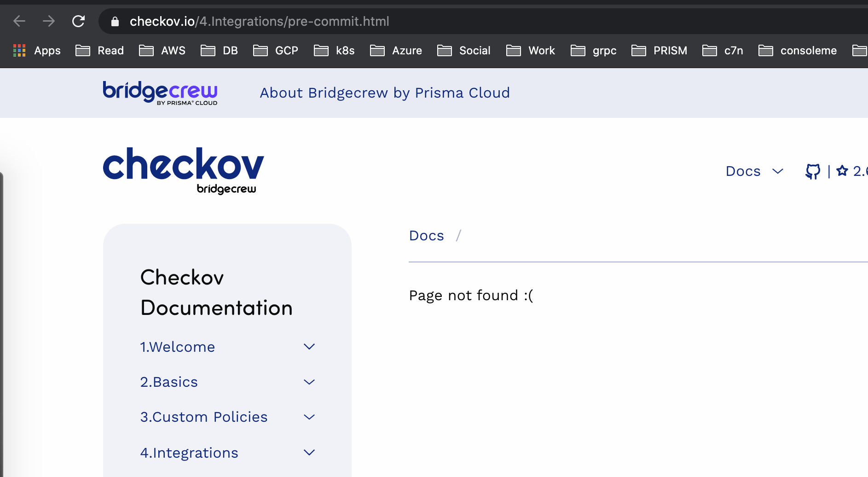Open the Docs dropdown in the header
This screenshot has width=868, height=477.
coord(754,171)
